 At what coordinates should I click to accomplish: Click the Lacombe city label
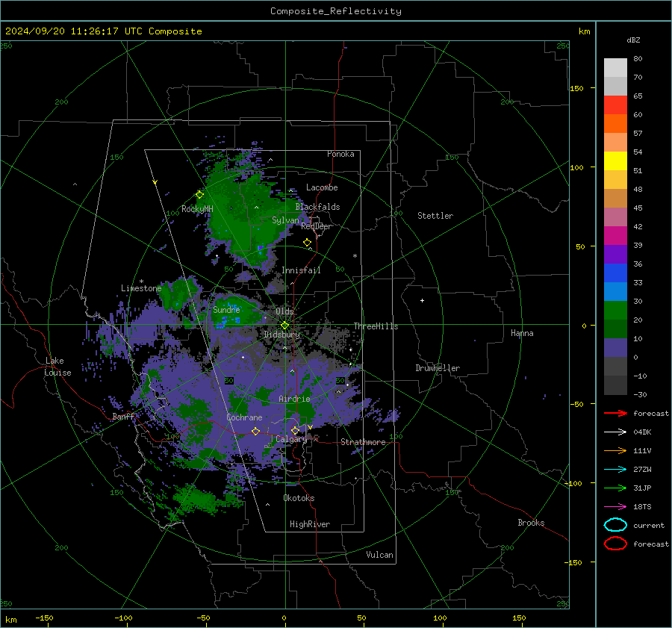[322, 187]
